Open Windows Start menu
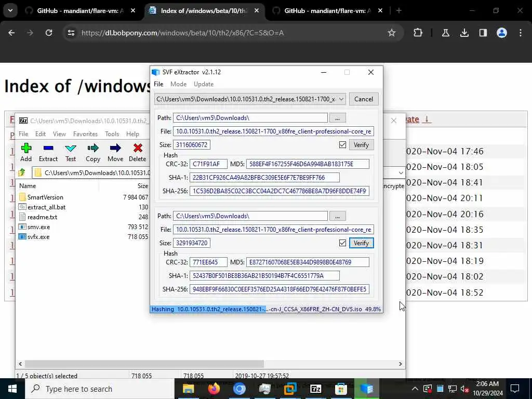The height and width of the screenshot is (399, 532). pyautogui.click(x=12, y=389)
